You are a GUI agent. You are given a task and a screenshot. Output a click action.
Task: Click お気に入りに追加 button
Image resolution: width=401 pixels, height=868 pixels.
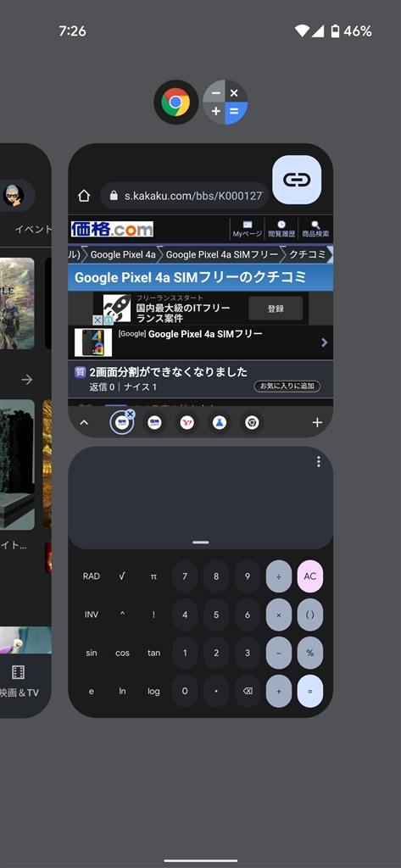tap(287, 387)
